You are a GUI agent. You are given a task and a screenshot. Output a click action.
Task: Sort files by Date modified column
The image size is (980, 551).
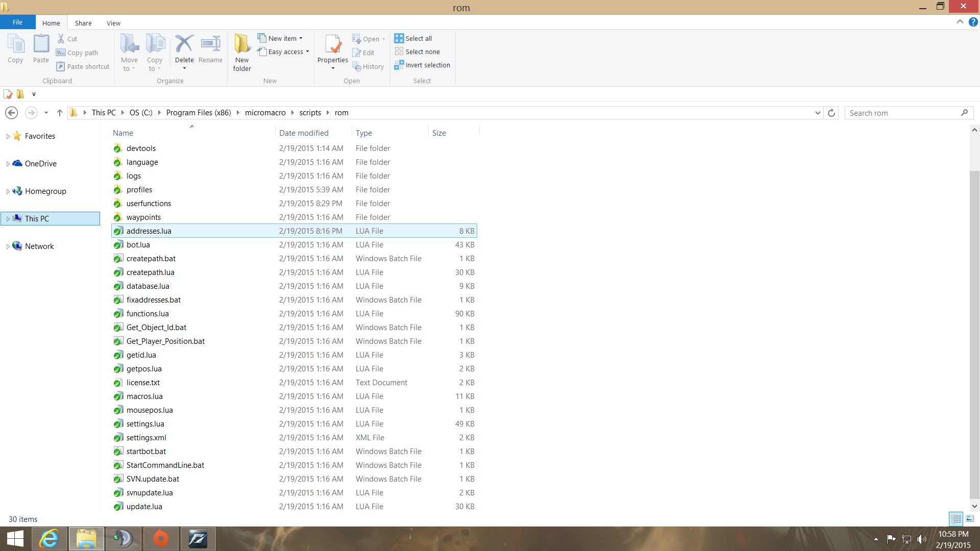304,133
